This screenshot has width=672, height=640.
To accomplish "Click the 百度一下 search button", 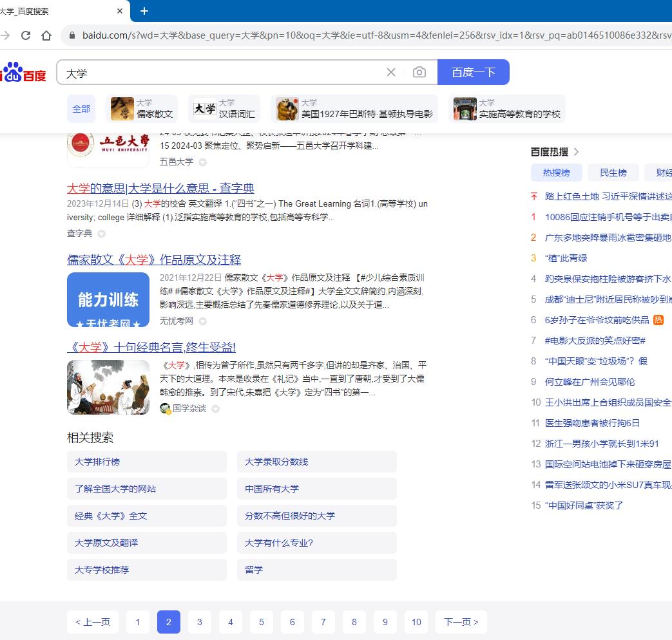I will (x=473, y=72).
